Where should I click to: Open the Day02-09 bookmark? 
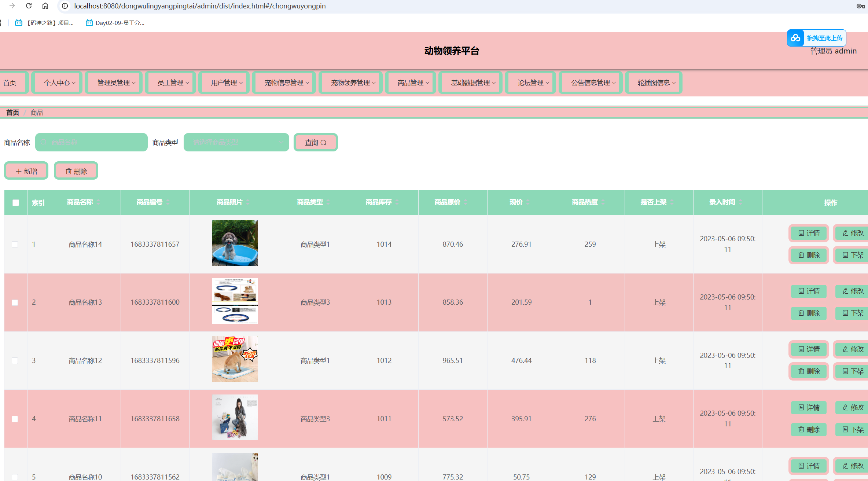click(115, 23)
